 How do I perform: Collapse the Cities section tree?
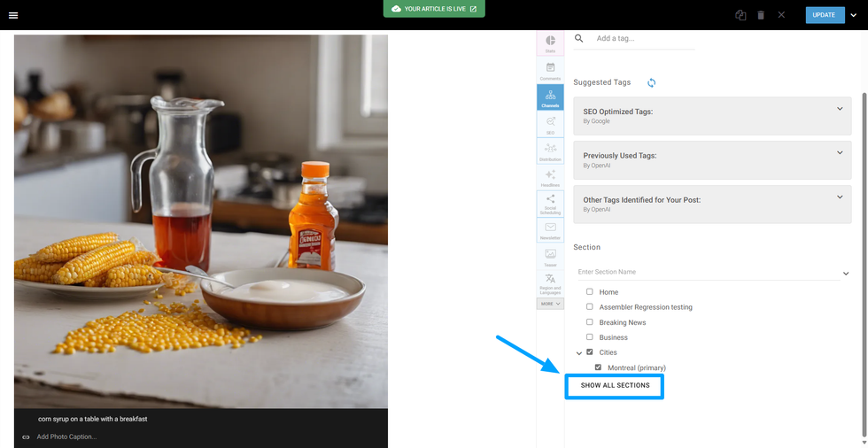[579, 353]
